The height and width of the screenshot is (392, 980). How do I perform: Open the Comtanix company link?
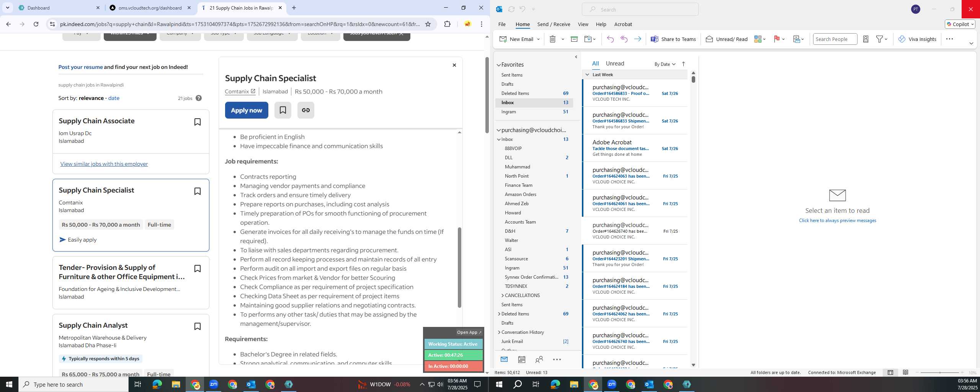click(x=240, y=91)
